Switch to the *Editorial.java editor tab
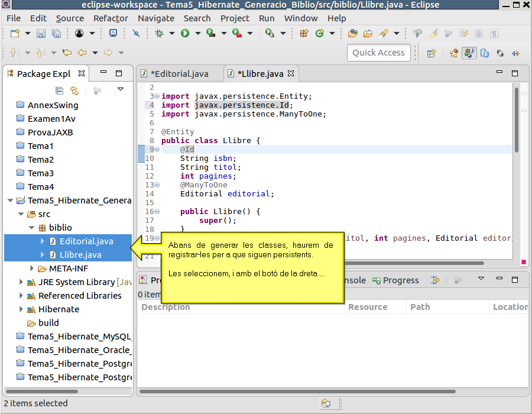Screen dimensions: 532x414 pos(179,74)
